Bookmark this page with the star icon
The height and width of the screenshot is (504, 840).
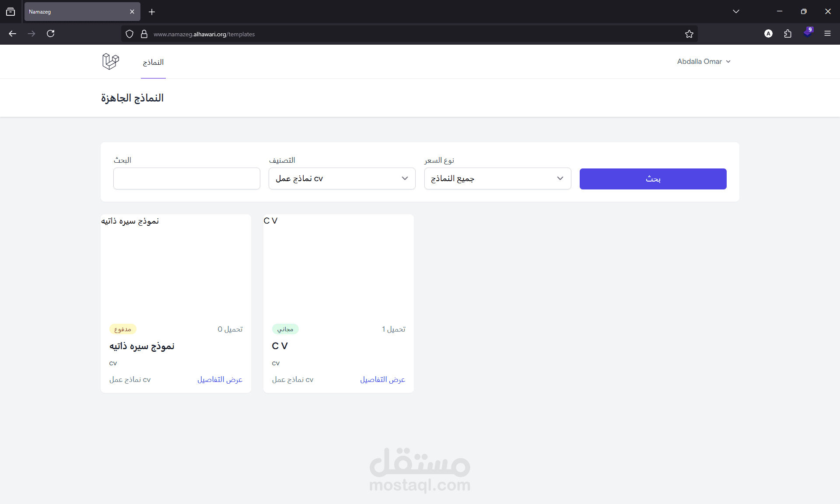[x=689, y=34]
